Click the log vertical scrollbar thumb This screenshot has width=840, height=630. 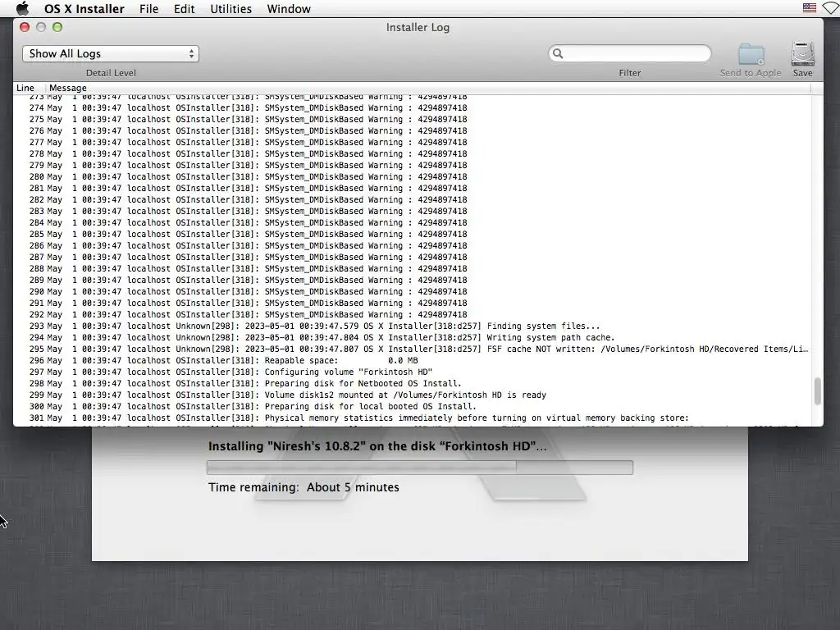pyautogui.click(x=817, y=391)
